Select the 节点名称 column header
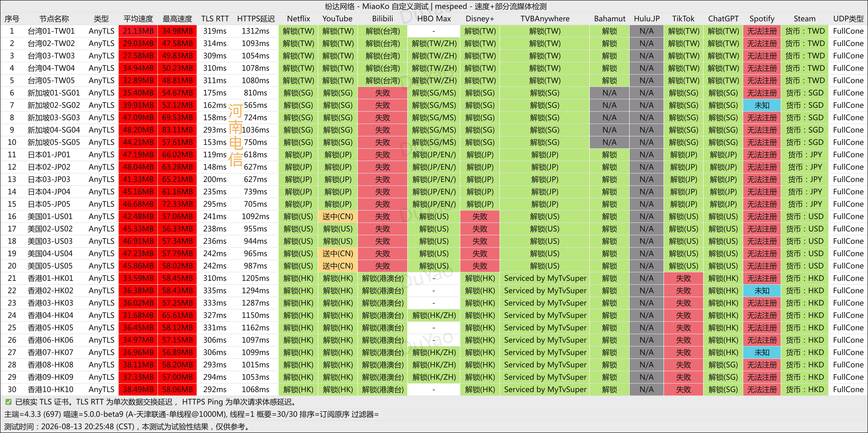 pos(54,19)
